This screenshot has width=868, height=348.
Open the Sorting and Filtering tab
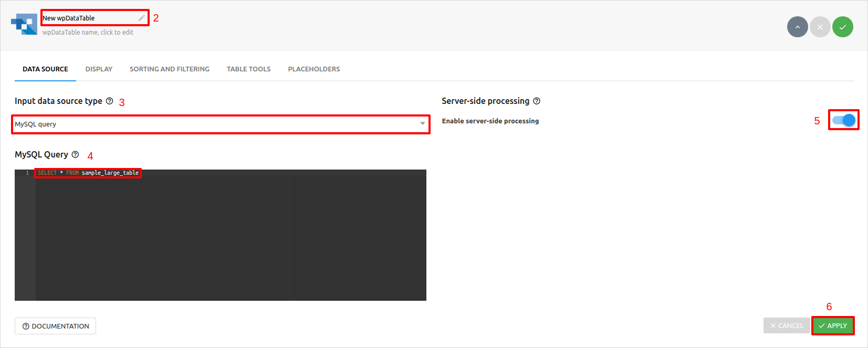click(x=170, y=69)
